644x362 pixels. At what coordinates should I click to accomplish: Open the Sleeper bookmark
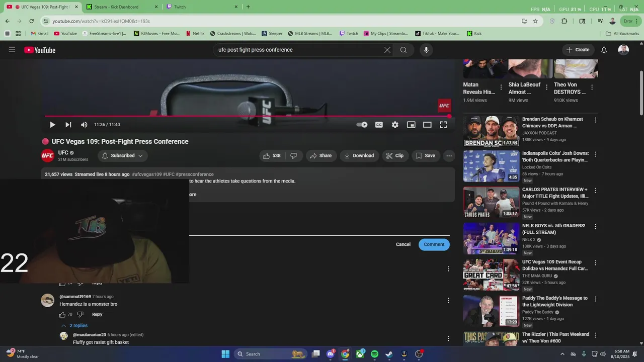click(272, 34)
